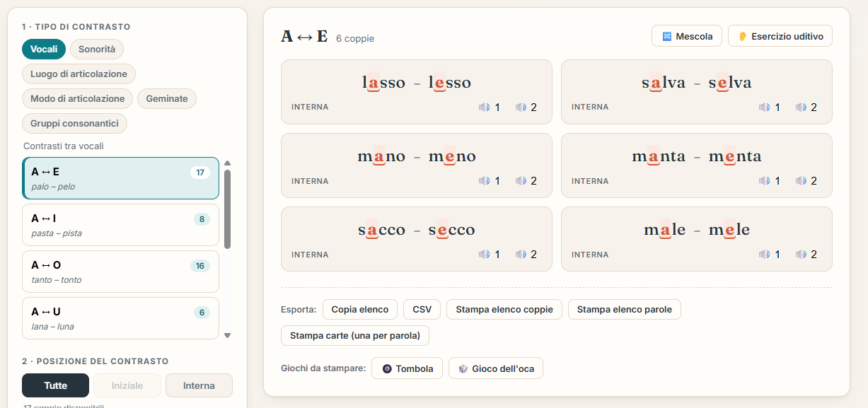Open the Gioco dell'oca printable game
The height and width of the screenshot is (408, 868).
[496, 368]
